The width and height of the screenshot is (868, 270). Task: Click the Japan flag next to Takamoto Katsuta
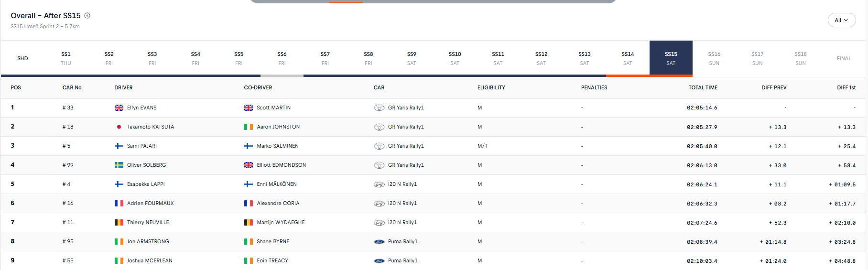(119, 127)
